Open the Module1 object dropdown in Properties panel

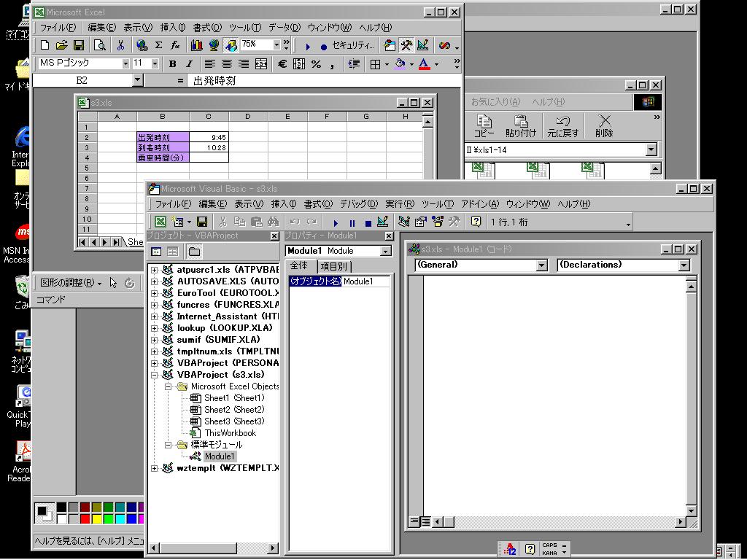[386, 251]
